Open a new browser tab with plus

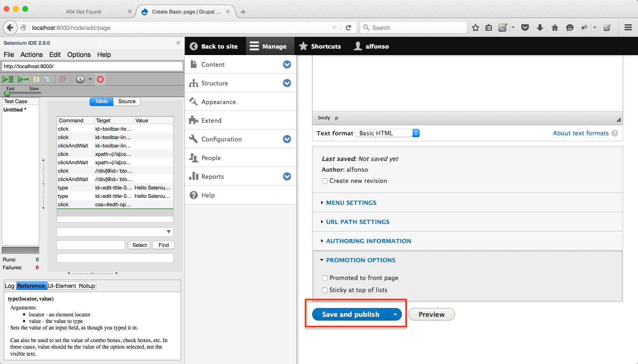tap(243, 12)
